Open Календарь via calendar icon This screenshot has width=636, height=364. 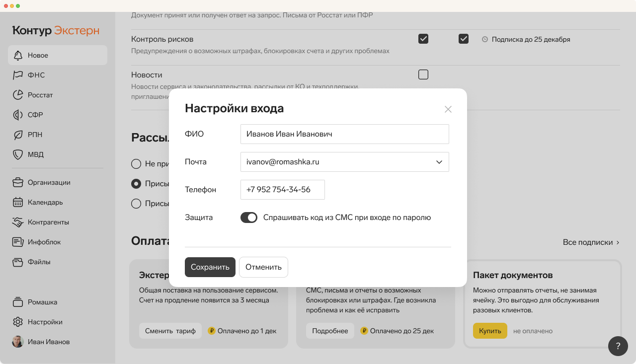point(18,202)
